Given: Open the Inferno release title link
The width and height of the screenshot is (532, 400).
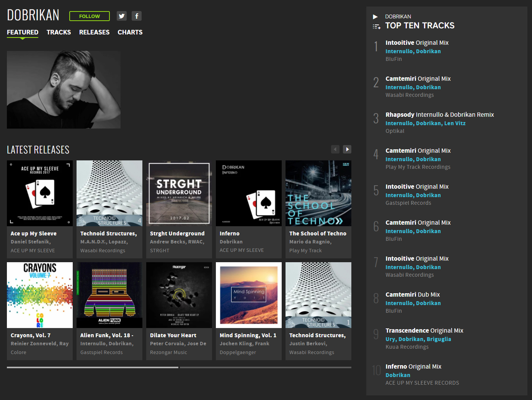Looking at the screenshot, I should (x=230, y=233).
